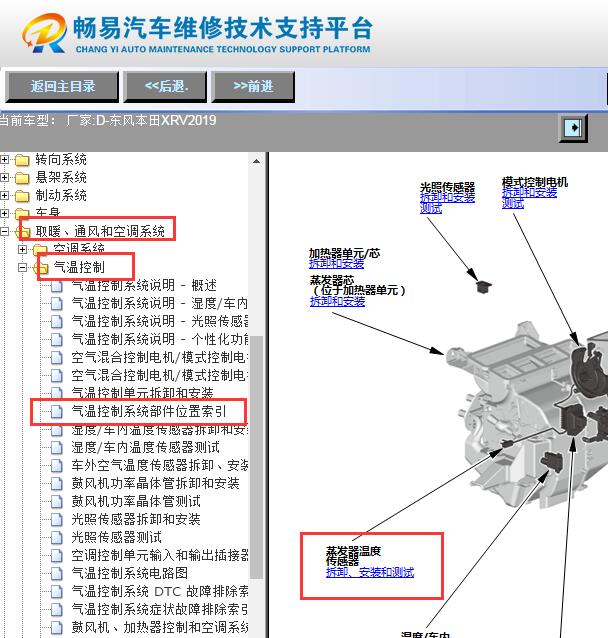Open 模式控制电机 拆卸和安装 link

[x=529, y=192]
